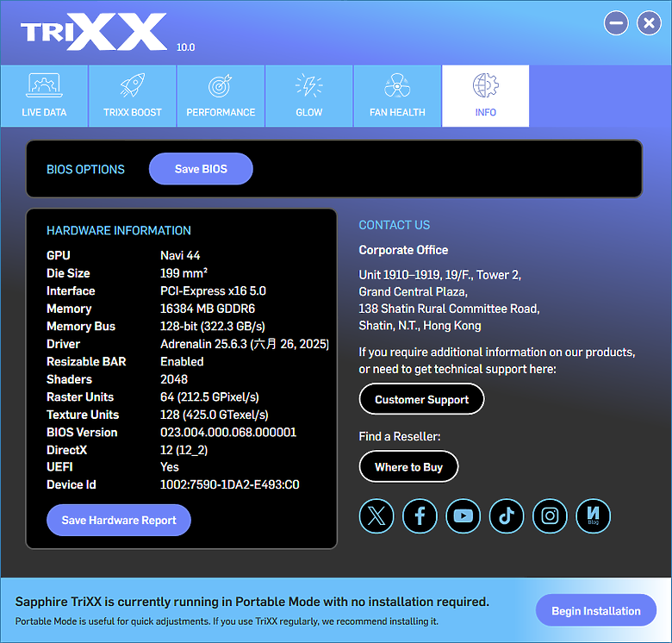Click the BIOS Options label

pyautogui.click(x=85, y=169)
